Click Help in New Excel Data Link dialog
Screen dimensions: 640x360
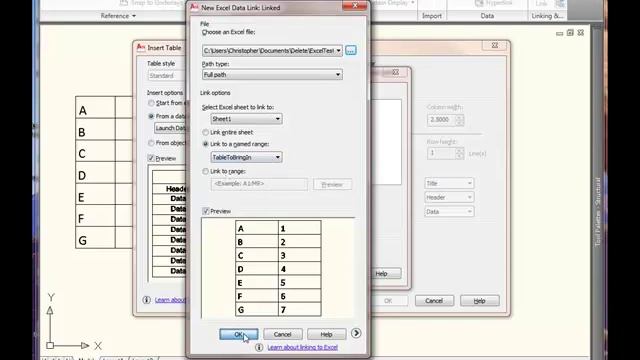click(x=327, y=334)
